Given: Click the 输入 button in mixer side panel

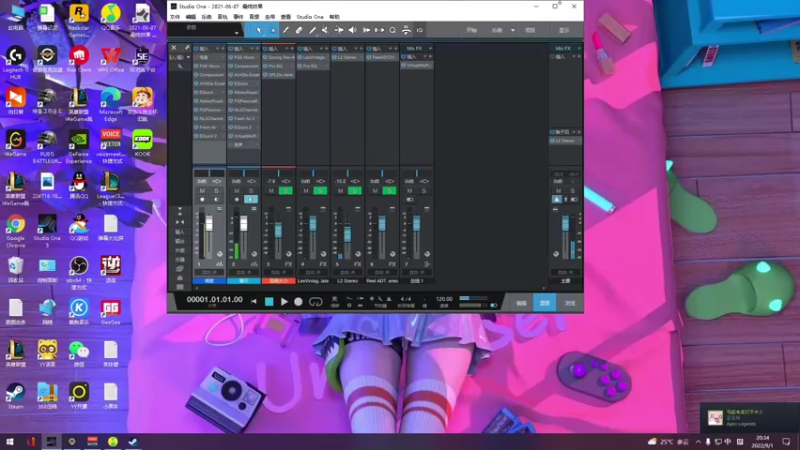Looking at the screenshot, I should click(x=180, y=232).
